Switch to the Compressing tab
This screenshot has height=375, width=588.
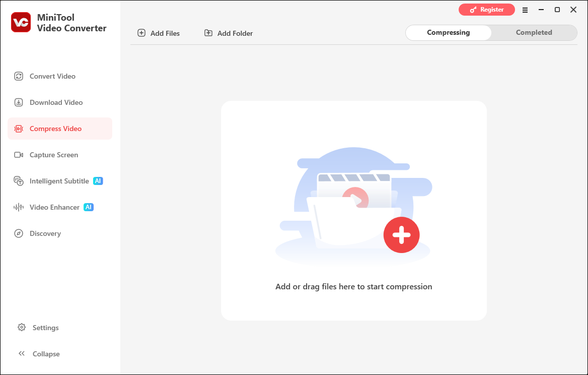click(x=449, y=33)
